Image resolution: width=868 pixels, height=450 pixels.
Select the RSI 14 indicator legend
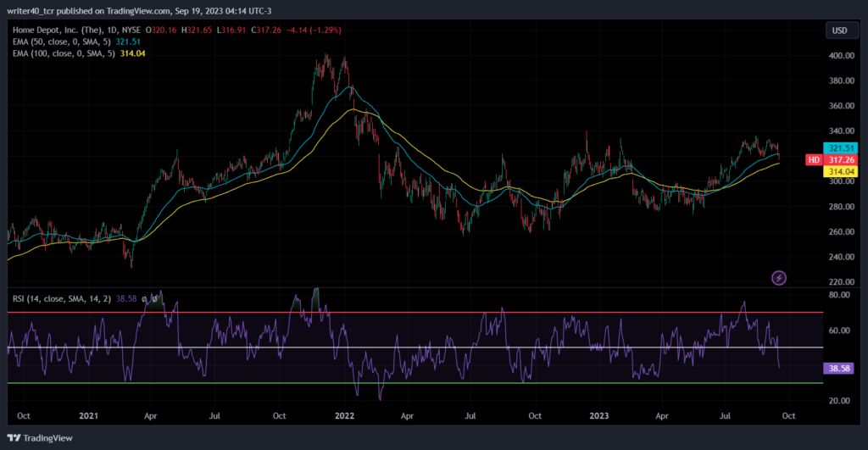point(61,299)
